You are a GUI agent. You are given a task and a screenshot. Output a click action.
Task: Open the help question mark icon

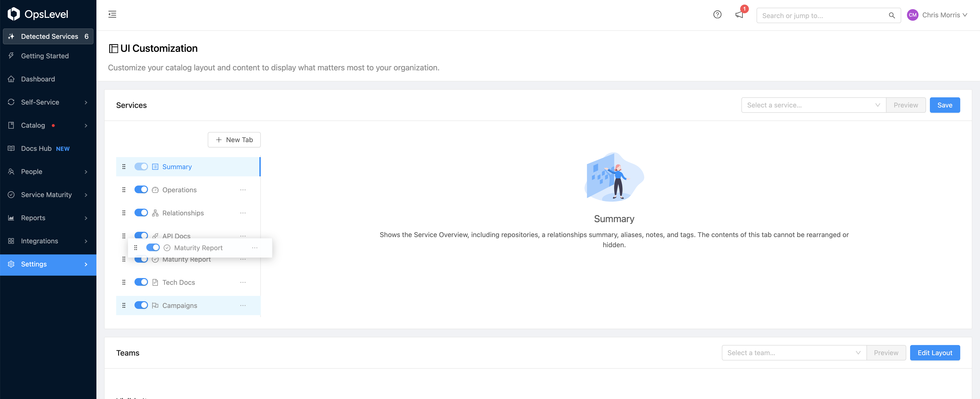pos(717,14)
